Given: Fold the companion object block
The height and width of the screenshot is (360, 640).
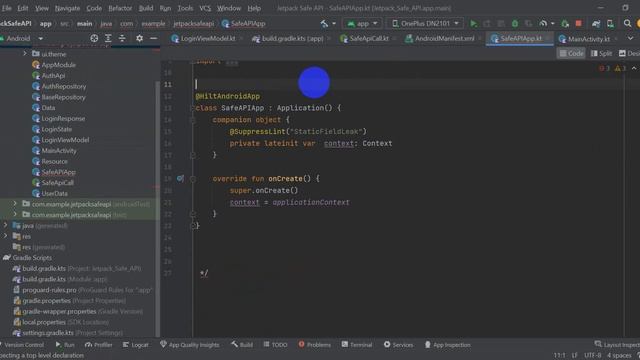Looking at the screenshot, I should click(193, 120).
